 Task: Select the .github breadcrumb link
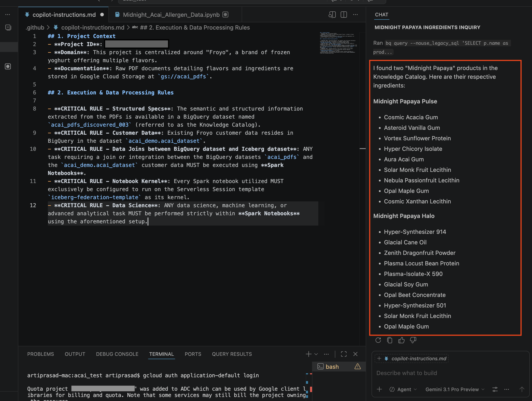click(35, 27)
